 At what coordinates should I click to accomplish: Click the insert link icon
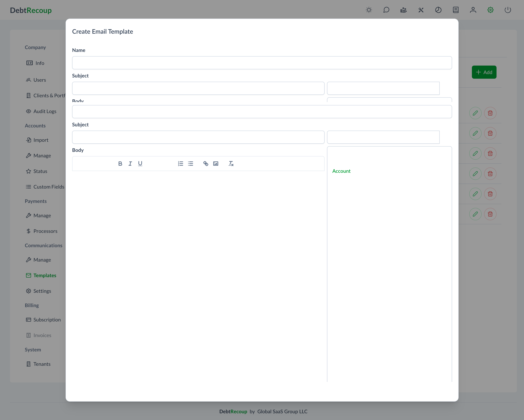pyautogui.click(x=206, y=164)
